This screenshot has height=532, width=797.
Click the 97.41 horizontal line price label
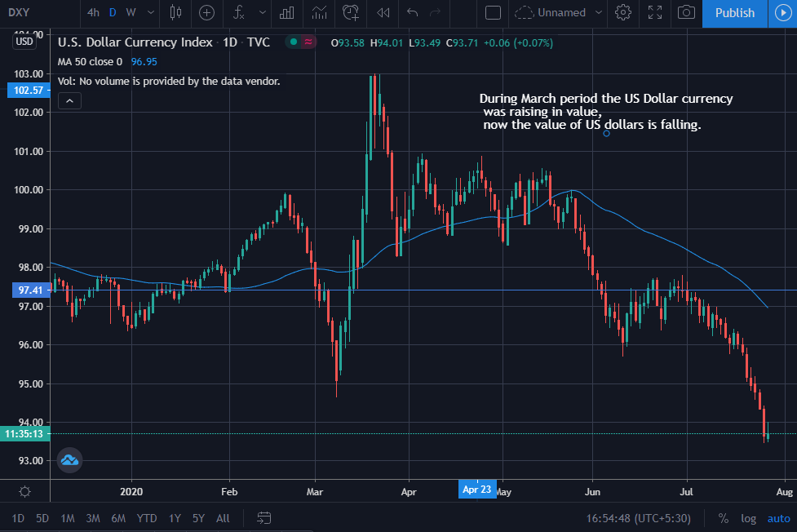tap(30, 290)
